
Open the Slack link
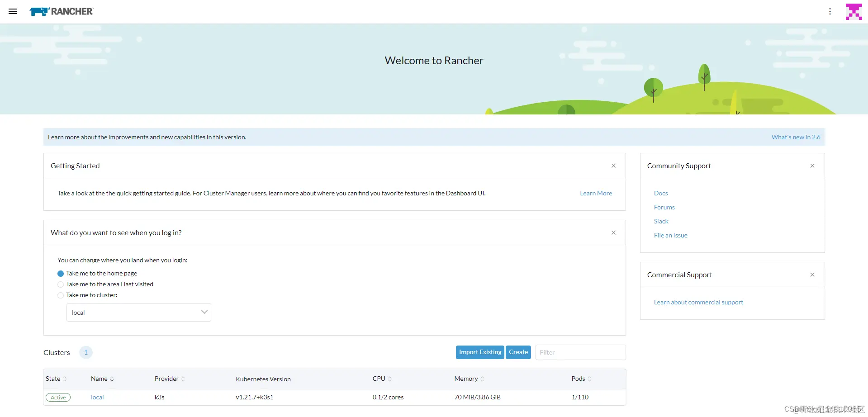[x=661, y=221]
